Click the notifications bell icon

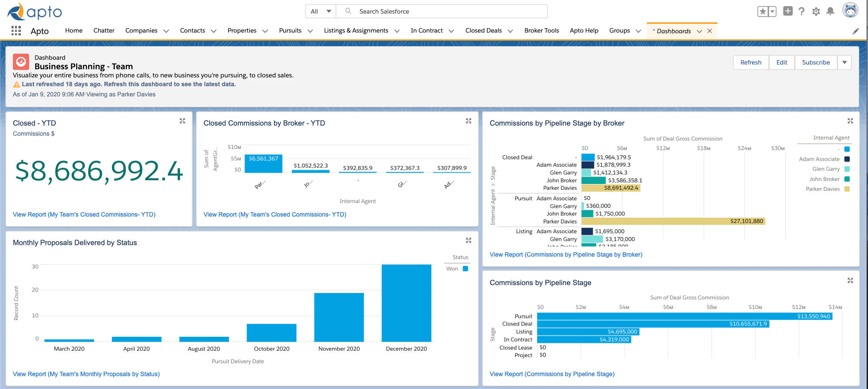830,11
